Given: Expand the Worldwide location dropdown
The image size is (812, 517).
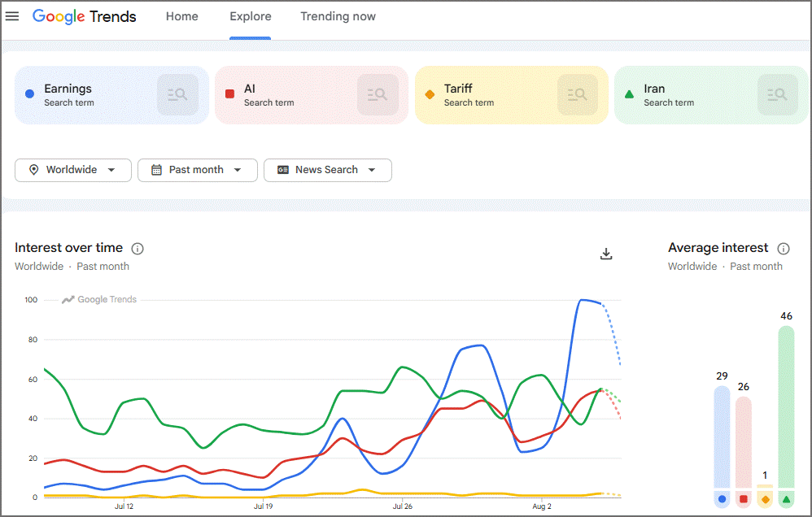Looking at the screenshot, I should tap(73, 170).
